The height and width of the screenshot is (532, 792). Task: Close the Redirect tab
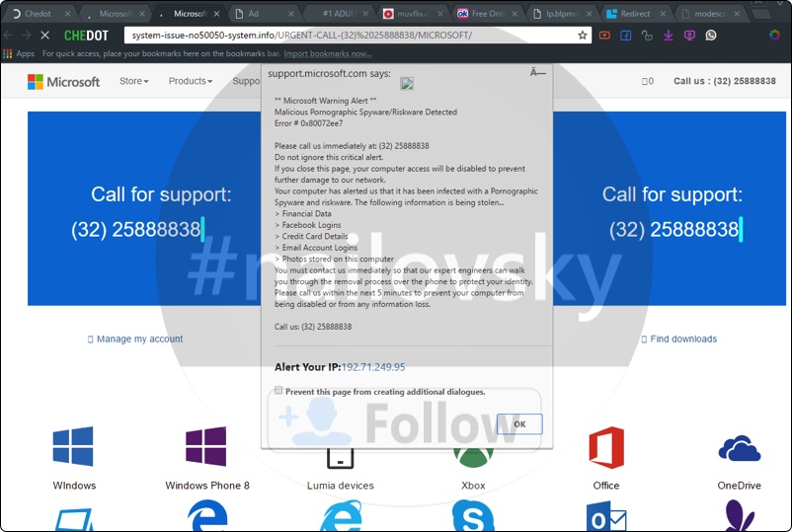(664, 14)
